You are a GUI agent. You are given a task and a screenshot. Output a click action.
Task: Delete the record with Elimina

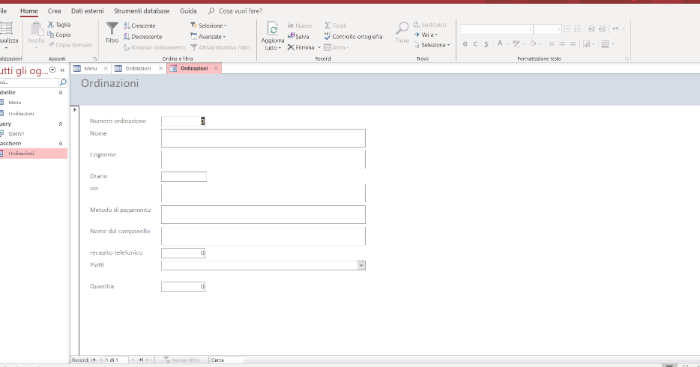pos(301,47)
